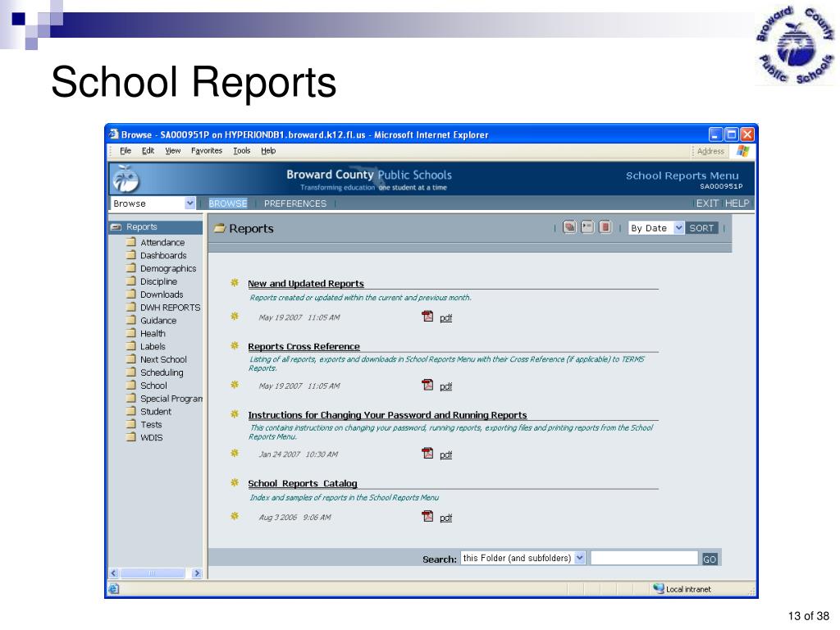Click the Reports root folder icon in sidebar
The width and height of the screenshot is (840, 630).
click(116, 227)
